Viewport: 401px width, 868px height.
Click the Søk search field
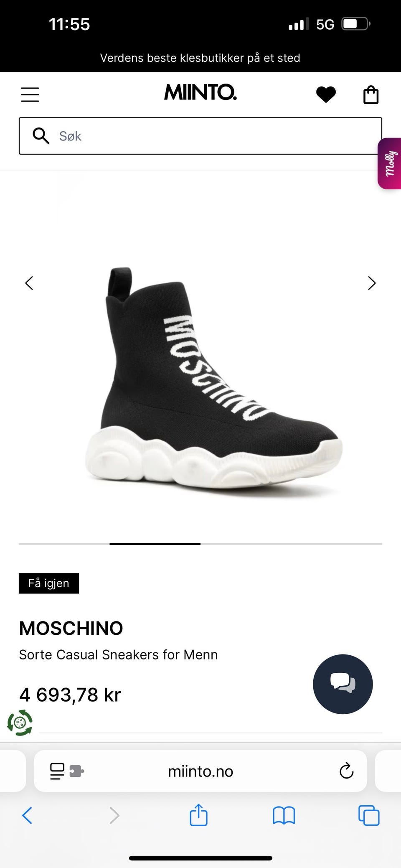coord(200,136)
